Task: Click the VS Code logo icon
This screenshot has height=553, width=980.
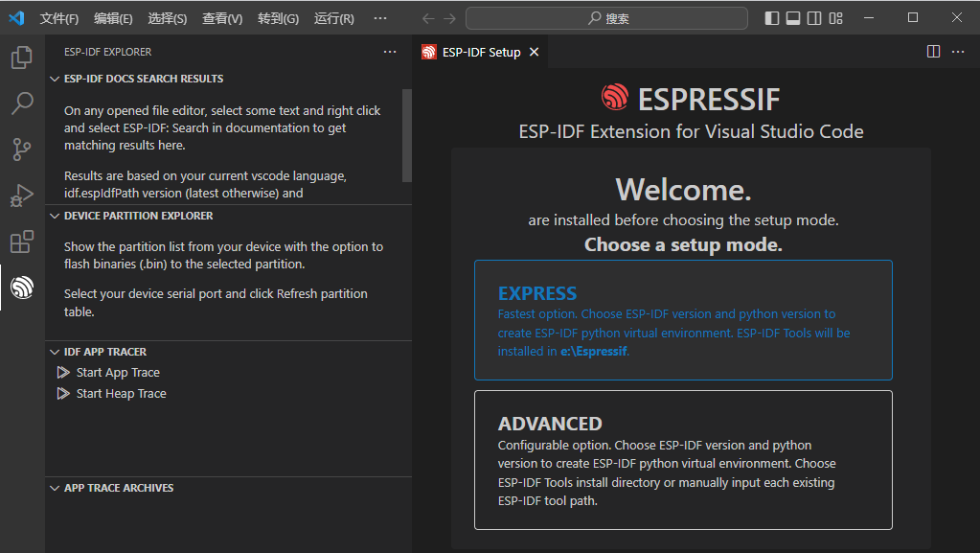Action: tap(17, 17)
